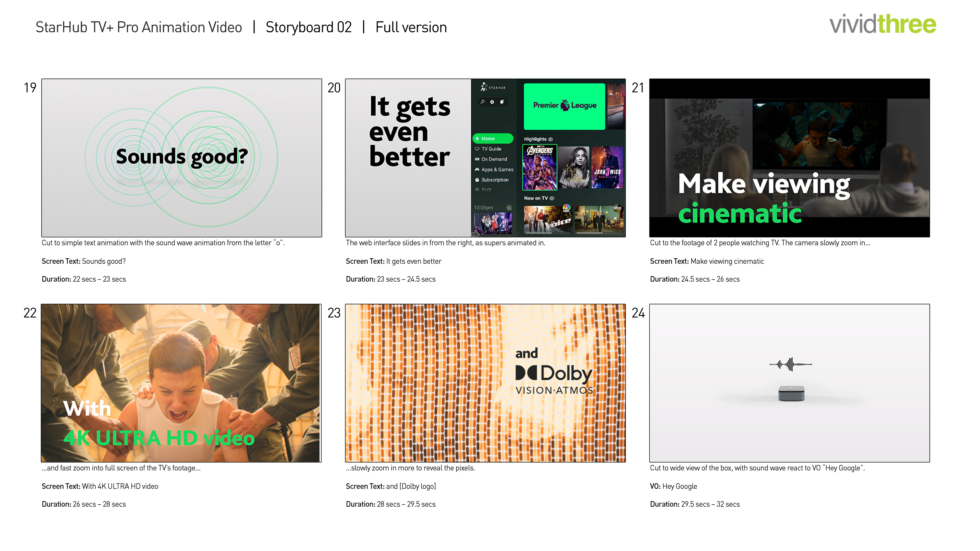This screenshot has height=551, width=980.
Task: Click the sound wave graphic above the box
Action: [x=791, y=364]
